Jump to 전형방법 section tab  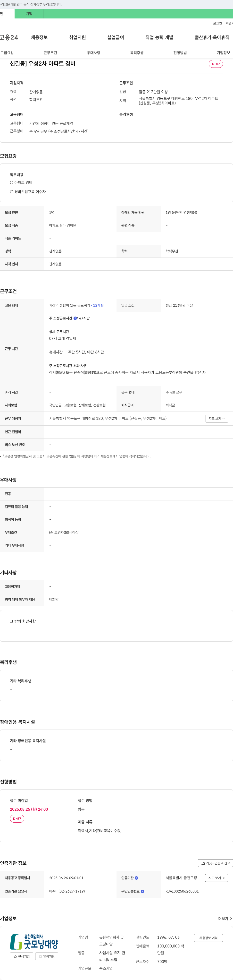click(180, 53)
